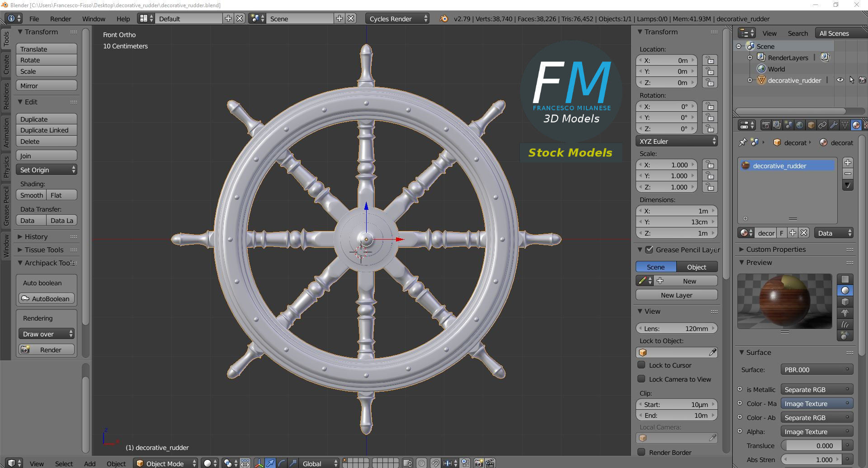Open Modifiers properties tab wrench icon

coord(834,125)
